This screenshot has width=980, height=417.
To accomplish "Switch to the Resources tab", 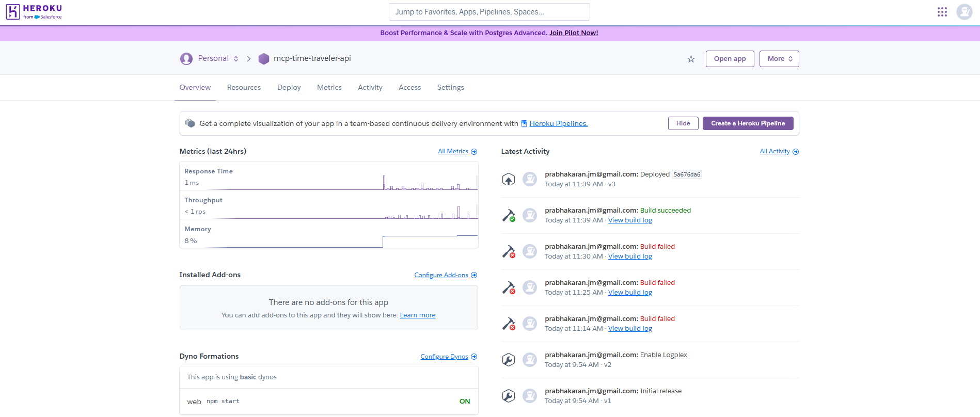I will [244, 88].
